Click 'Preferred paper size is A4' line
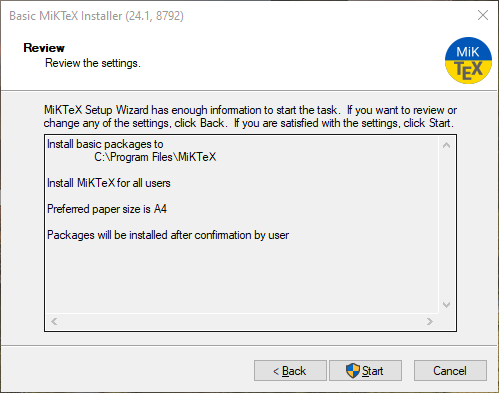The image size is (499, 393). (x=107, y=209)
